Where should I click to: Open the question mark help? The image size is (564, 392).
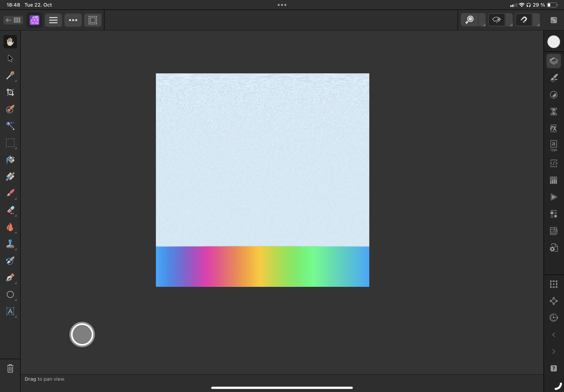click(x=554, y=368)
